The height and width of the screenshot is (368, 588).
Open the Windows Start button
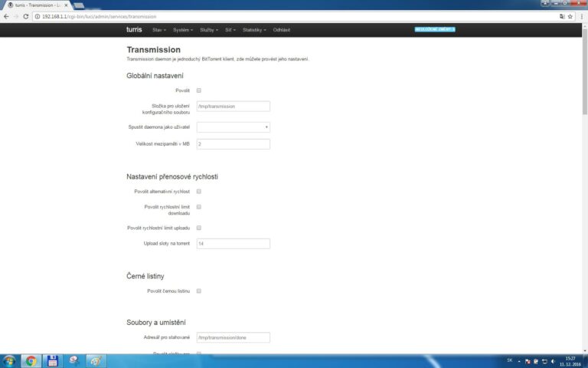coord(9,361)
